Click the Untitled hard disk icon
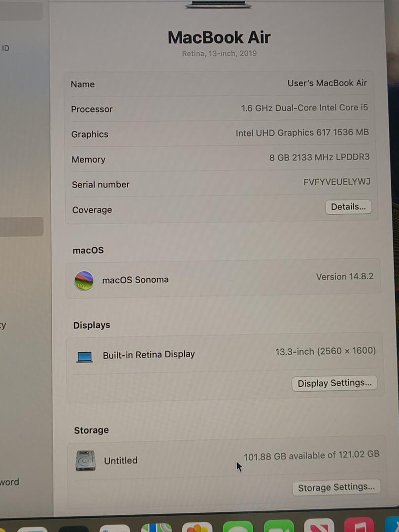 pos(86,461)
